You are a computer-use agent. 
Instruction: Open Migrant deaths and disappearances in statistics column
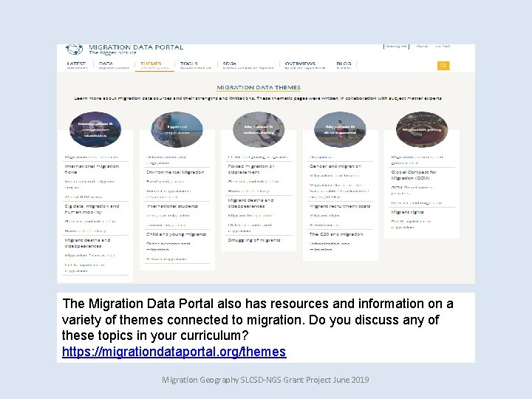click(87, 243)
